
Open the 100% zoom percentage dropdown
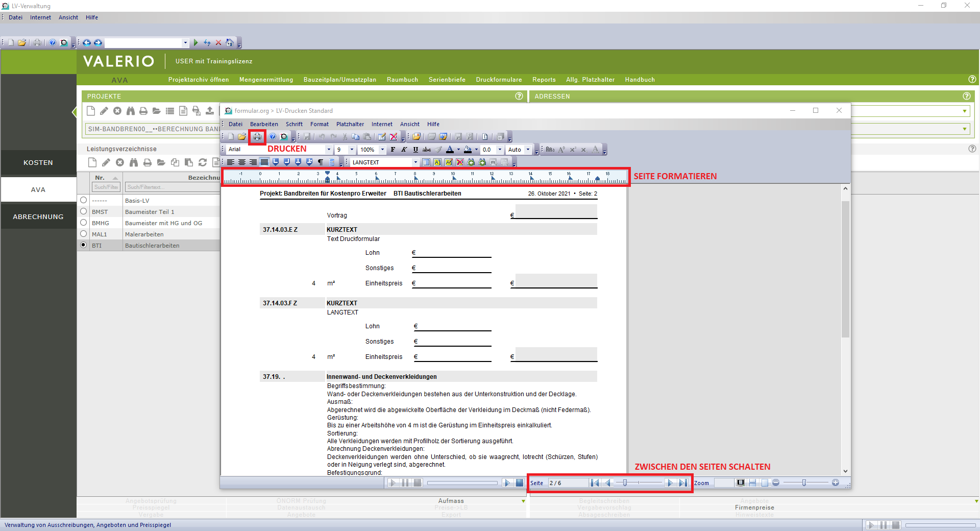click(382, 150)
